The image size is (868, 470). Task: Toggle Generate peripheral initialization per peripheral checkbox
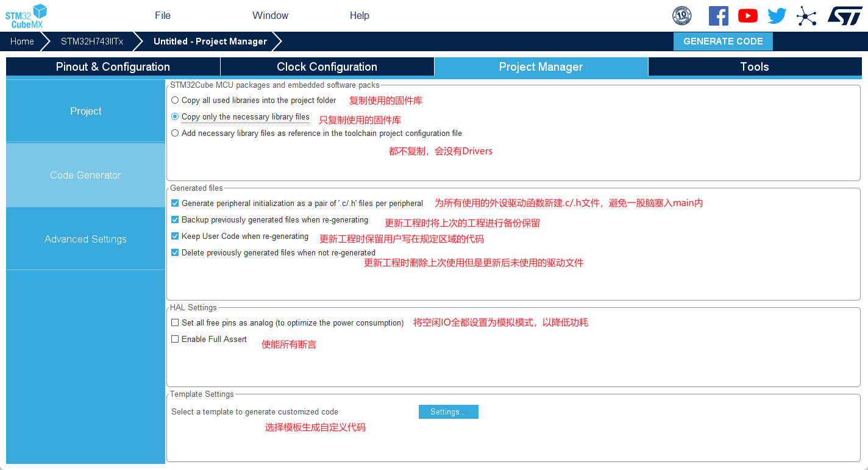point(176,203)
